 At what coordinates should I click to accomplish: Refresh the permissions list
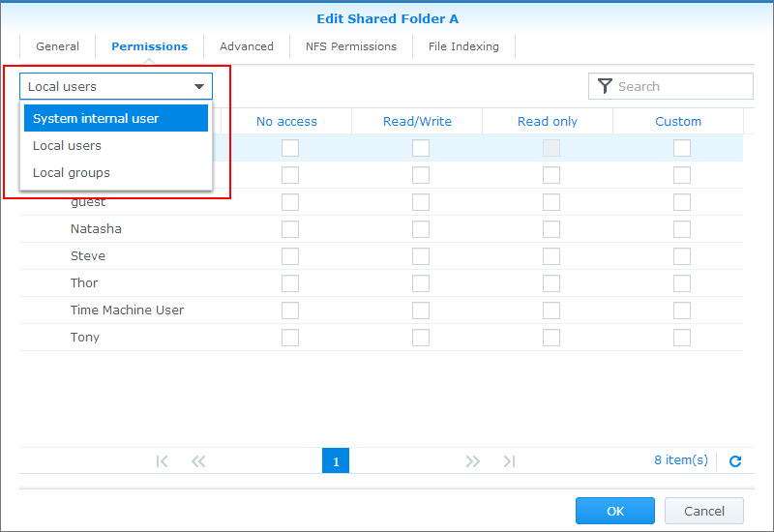pos(735,461)
